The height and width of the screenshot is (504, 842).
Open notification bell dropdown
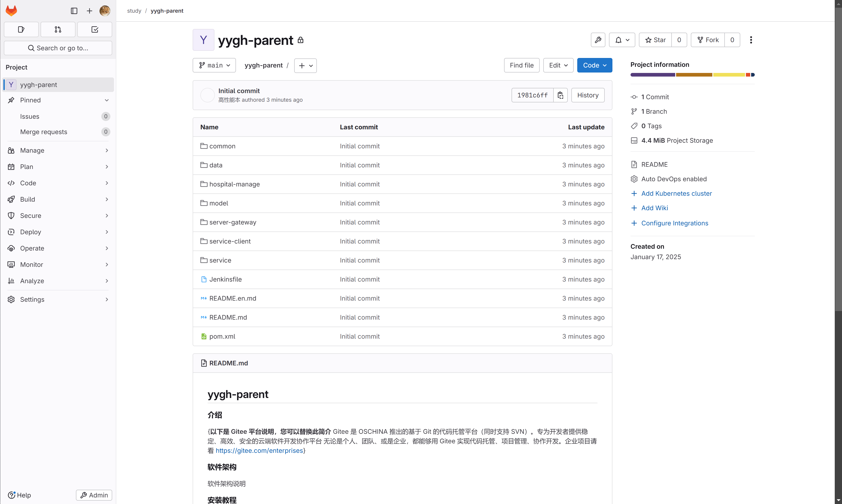pyautogui.click(x=622, y=40)
